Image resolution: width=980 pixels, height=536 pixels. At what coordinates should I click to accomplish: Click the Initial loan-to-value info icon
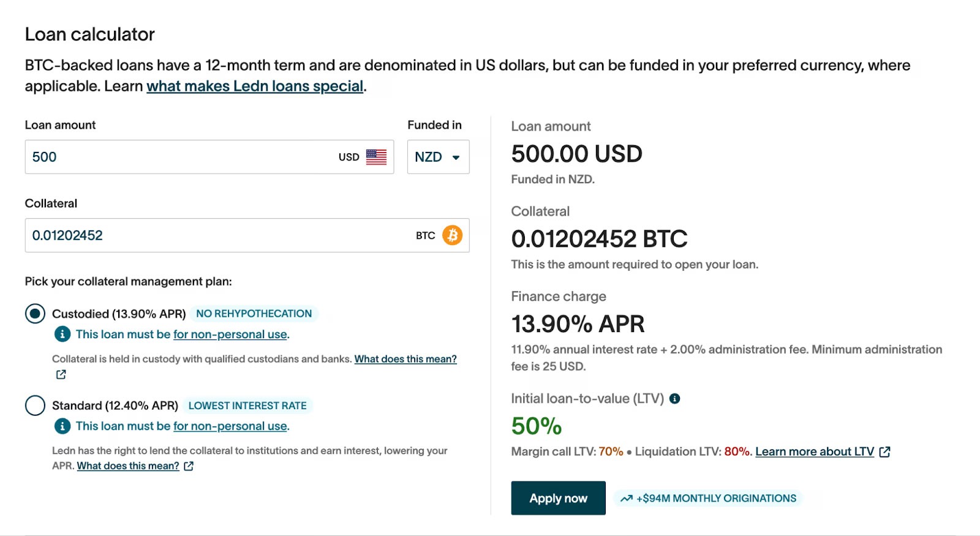pyautogui.click(x=675, y=399)
